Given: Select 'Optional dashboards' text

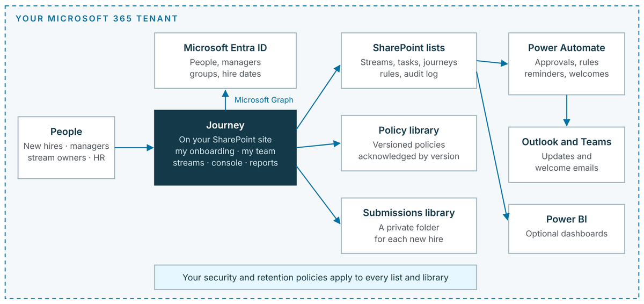Looking at the screenshot, I should coord(567,234).
